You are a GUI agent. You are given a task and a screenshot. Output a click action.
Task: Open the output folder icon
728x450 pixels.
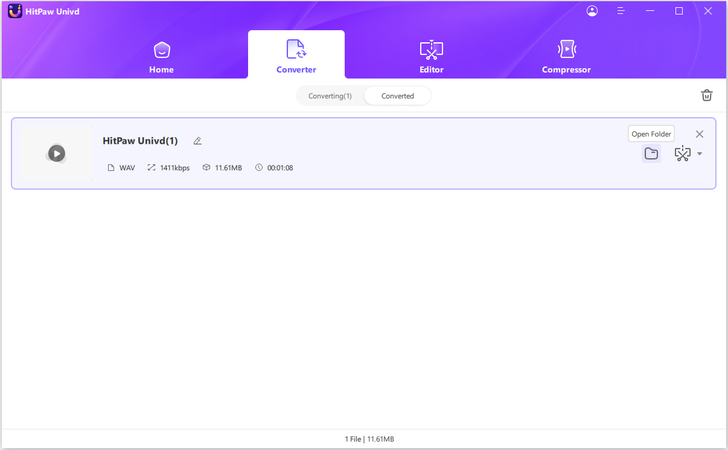651,153
